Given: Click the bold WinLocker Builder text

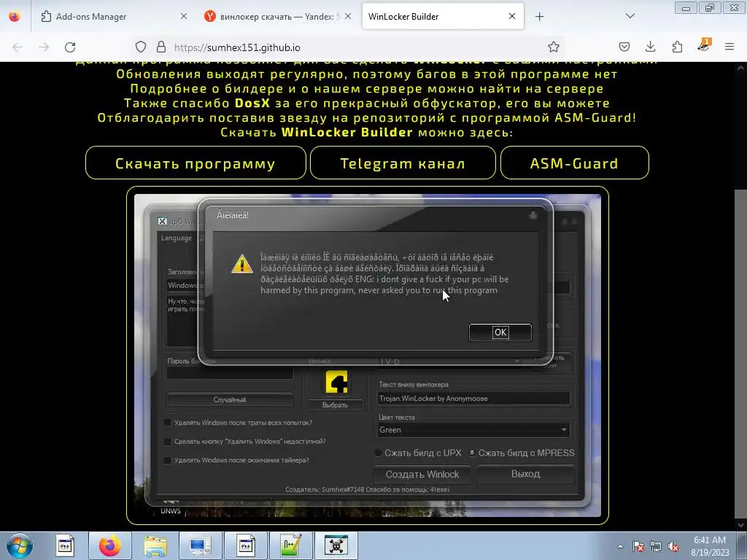Looking at the screenshot, I should [x=347, y=133].
